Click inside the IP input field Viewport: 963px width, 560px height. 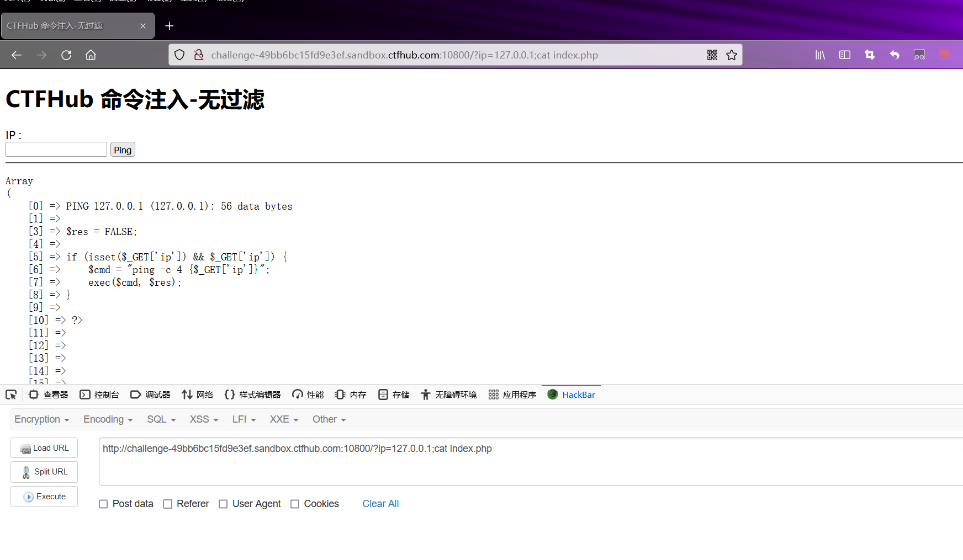(56, 149)
